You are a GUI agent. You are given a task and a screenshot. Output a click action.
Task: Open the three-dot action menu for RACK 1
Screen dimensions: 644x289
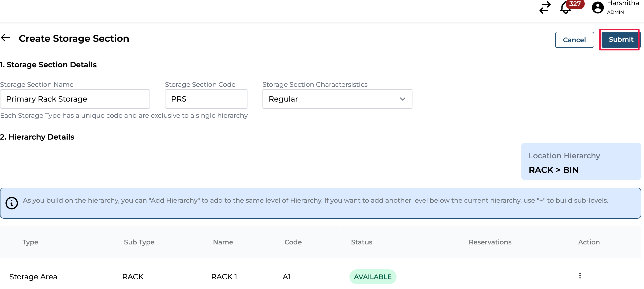pyautogui.click(x=580, y=276)
